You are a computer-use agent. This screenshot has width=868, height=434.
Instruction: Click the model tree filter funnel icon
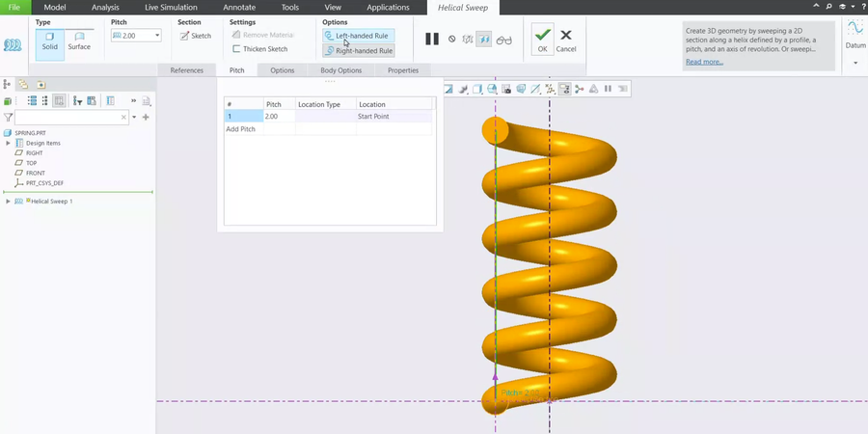pos(8,117)
